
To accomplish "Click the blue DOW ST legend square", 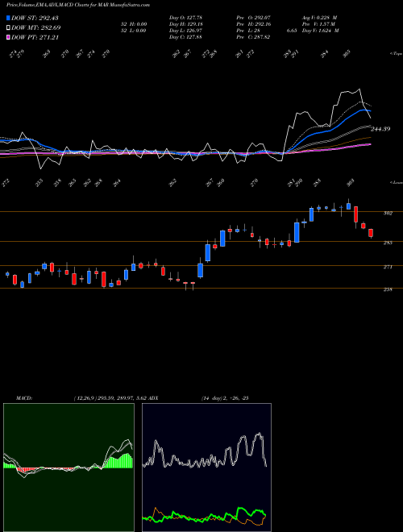I will click(8, 18).
